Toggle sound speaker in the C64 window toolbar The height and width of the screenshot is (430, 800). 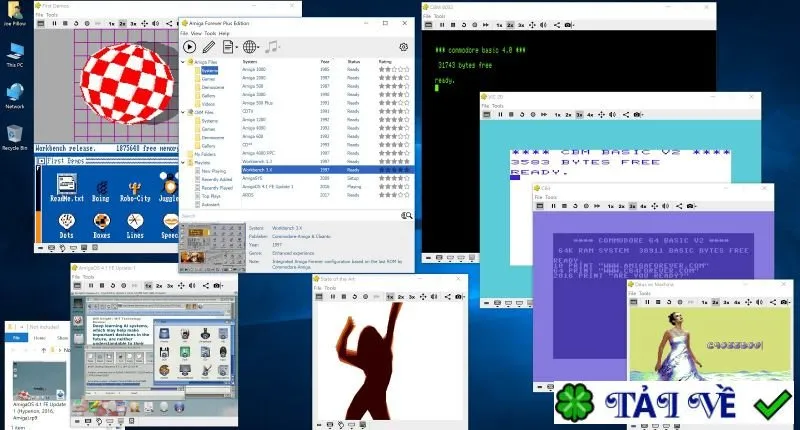tap(665, 206)
